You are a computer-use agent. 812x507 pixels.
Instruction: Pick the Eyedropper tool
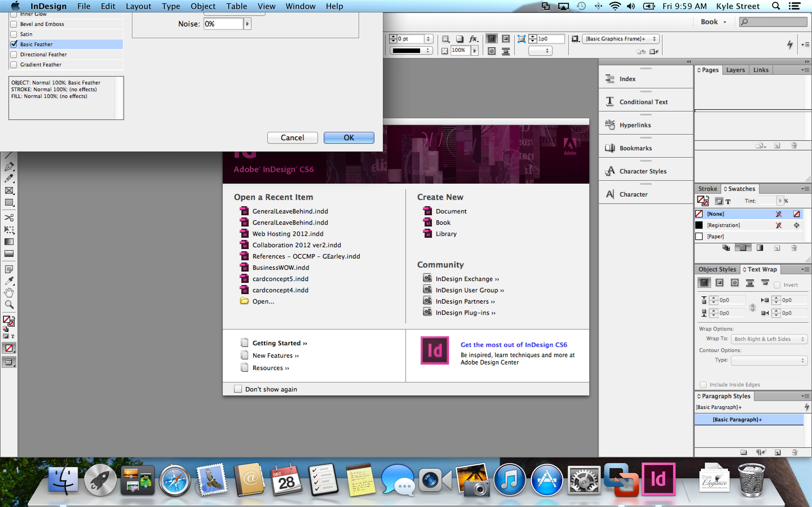(9, 281)
